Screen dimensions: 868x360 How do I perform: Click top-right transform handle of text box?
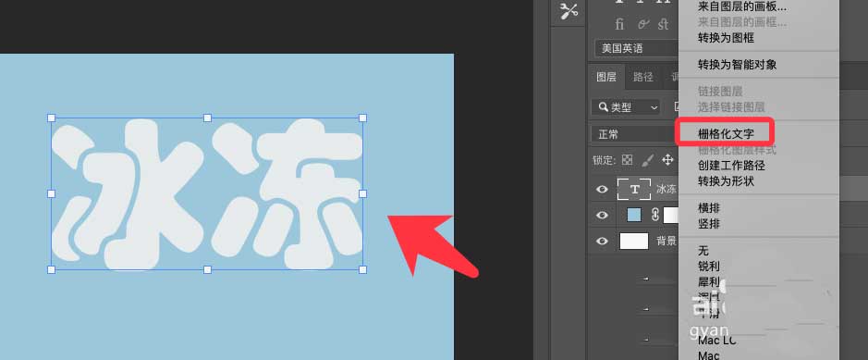(363, 118)
